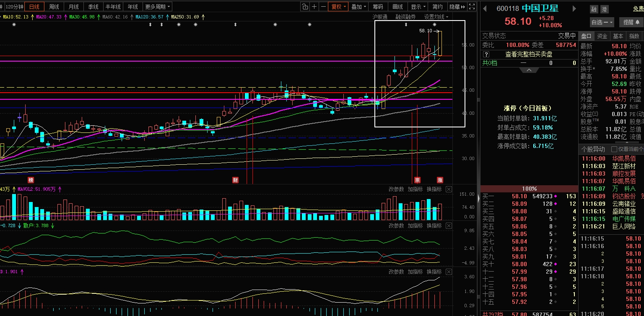Zoom out chart with minus icon
The height and width of the screenshot is (316, 644).
tap(323, 7)
